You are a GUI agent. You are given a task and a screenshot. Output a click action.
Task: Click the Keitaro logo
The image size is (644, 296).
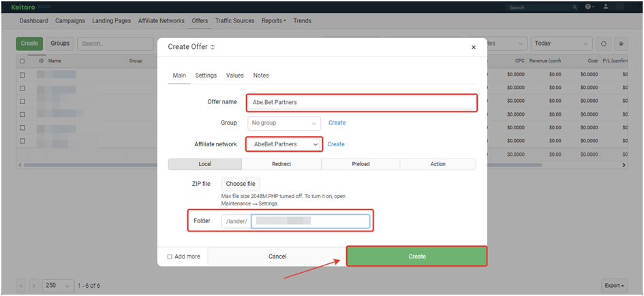pos(23,7)
